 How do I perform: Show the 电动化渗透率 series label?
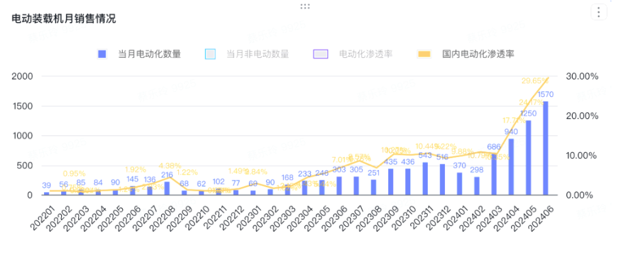click(x=365, y=54)
